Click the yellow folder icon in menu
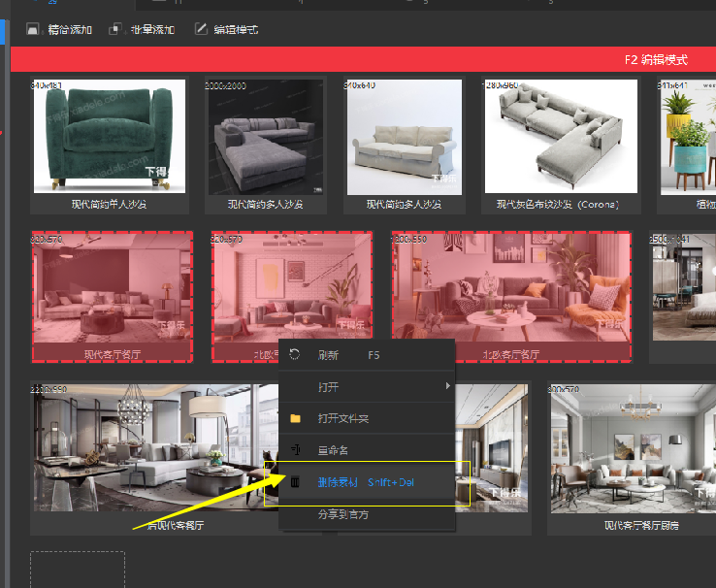 coord(295,418)
